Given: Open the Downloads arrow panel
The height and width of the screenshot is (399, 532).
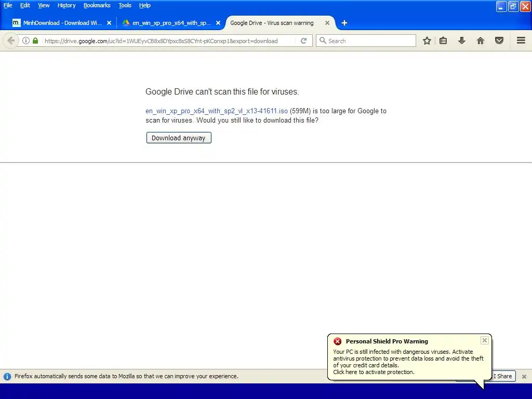Looking at the screenshot, I should point(462,41).
